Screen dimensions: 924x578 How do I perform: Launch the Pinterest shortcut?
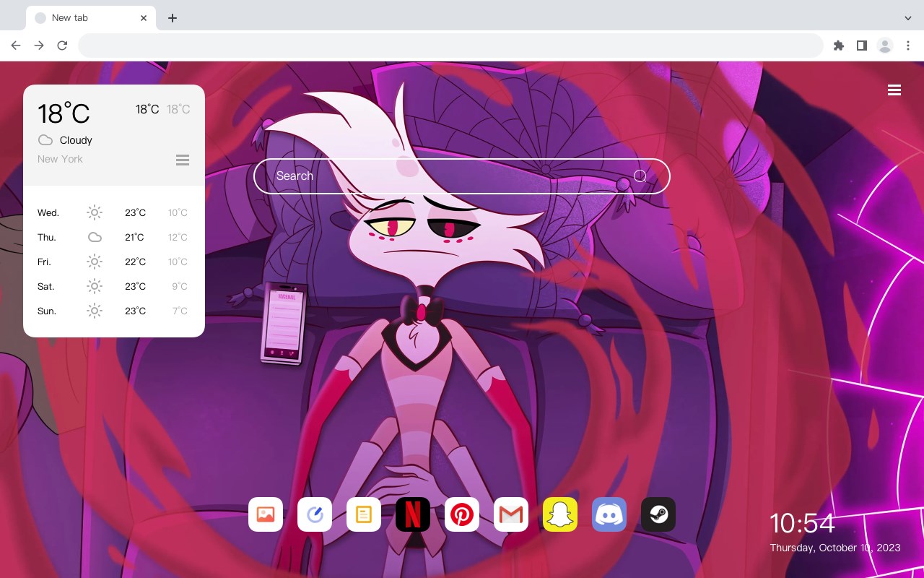point(462,514)
